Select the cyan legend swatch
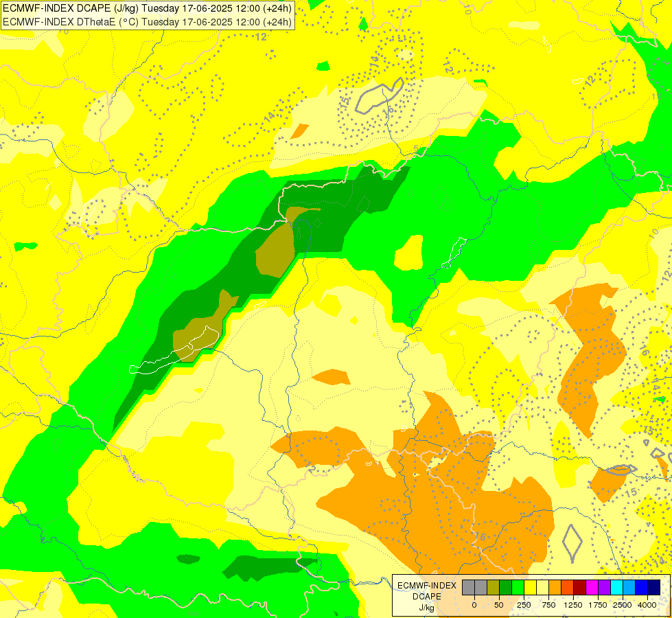Image resolution: width=672 pixels, height=618 pixels. 616,588
